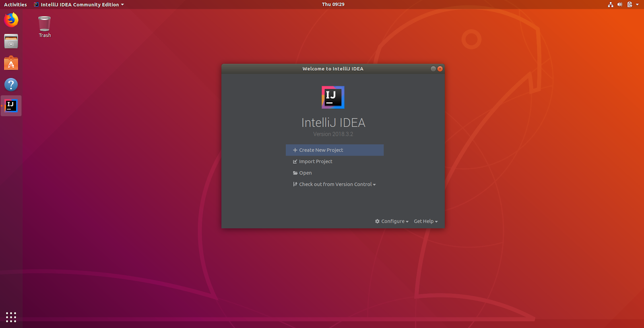644x328 pixels.
Task: Minimize the Welcome to IntelliJ IDEA window
Action: click(x=433, y=69)
